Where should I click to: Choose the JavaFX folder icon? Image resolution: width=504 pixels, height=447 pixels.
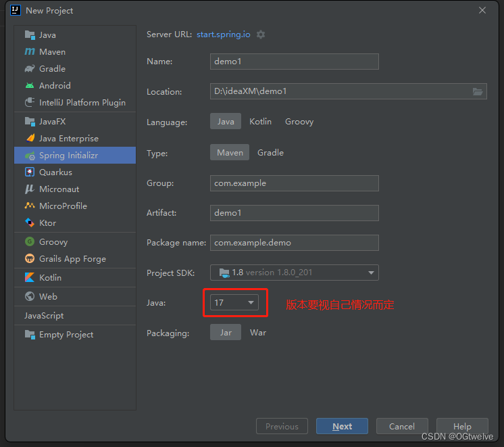pos(30,122)
